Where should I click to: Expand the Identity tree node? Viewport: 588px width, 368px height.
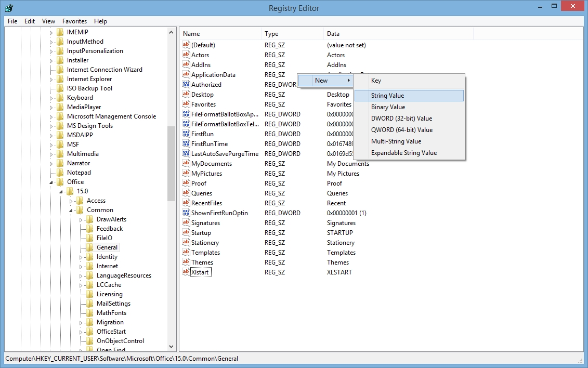tap(81, 257)
